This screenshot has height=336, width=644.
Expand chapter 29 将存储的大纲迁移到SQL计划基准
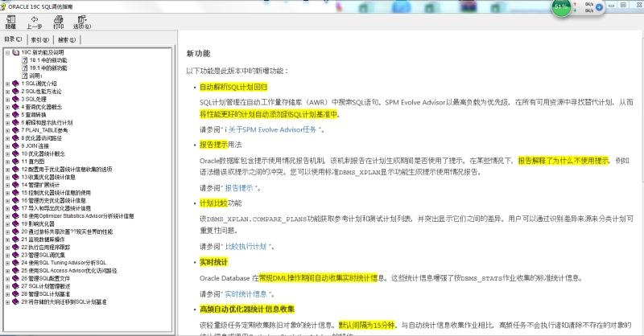(x=7, y=302)
